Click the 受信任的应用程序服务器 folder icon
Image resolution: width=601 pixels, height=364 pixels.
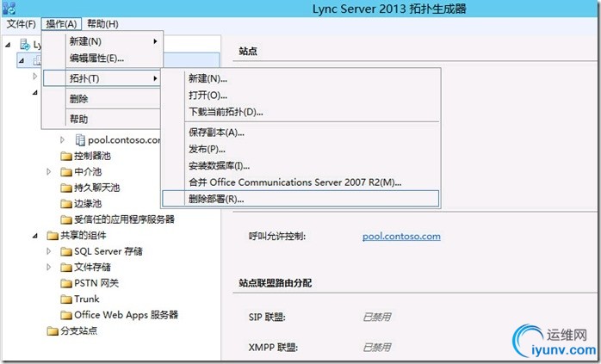[x=66, y=220]
